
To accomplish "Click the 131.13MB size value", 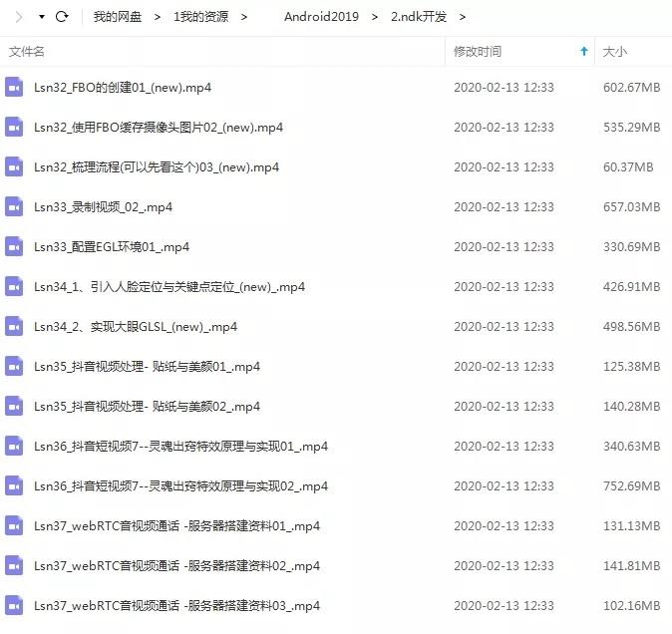I will (632, 525).
